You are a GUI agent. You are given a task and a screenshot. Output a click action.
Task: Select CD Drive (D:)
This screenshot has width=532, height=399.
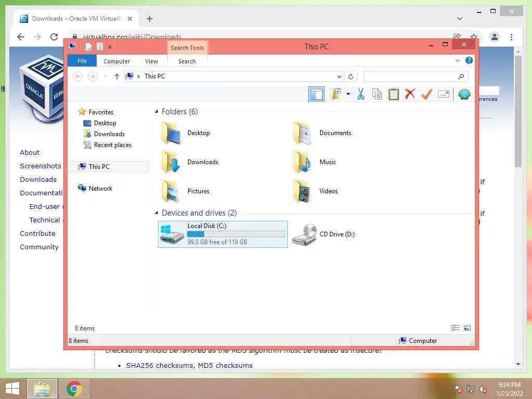point(324,234)
